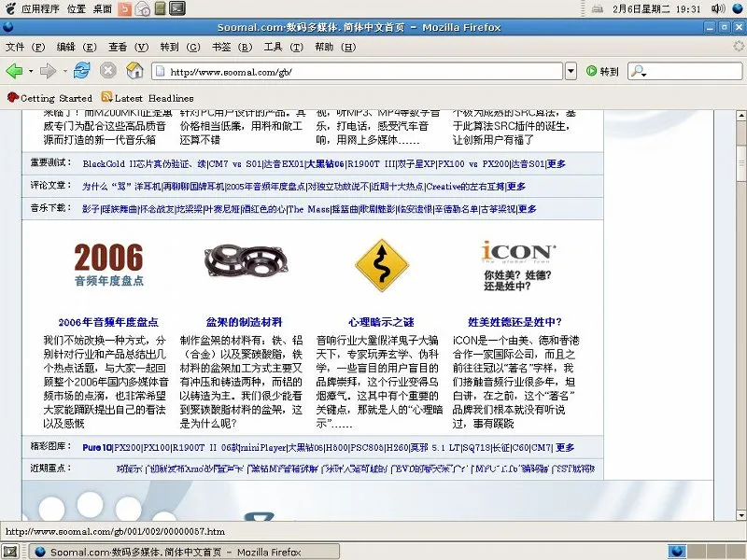
Task: Click the Show Desktop button in bottom panel
Action: 10,552
